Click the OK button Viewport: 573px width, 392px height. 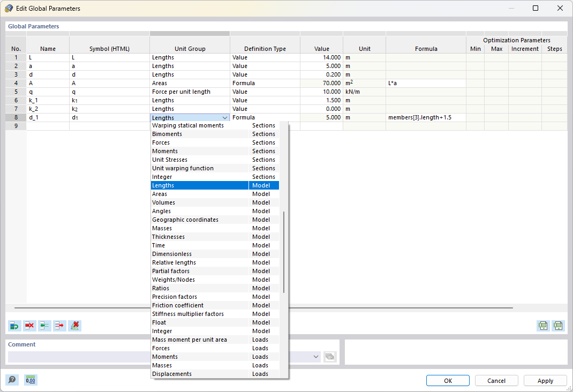(x=448, y=380)
